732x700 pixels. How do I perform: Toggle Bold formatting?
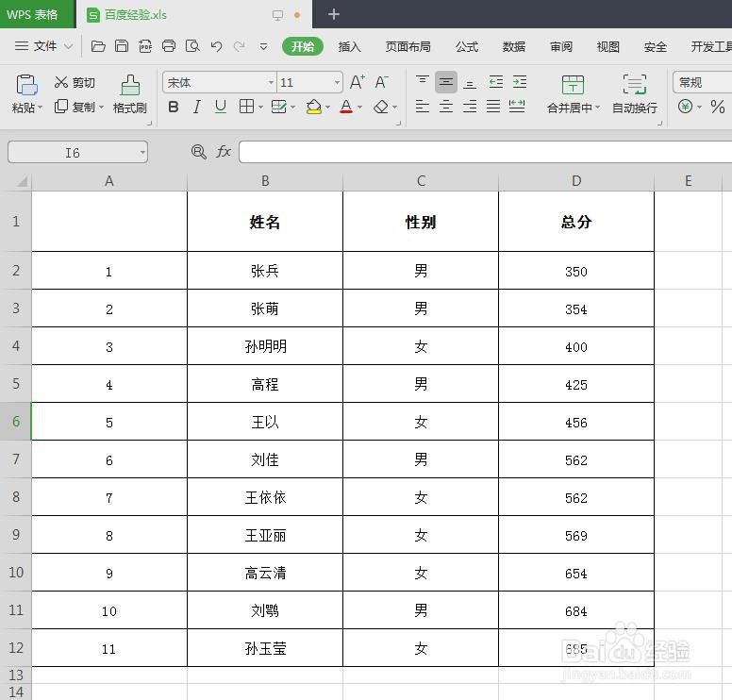tap(174, 107)
